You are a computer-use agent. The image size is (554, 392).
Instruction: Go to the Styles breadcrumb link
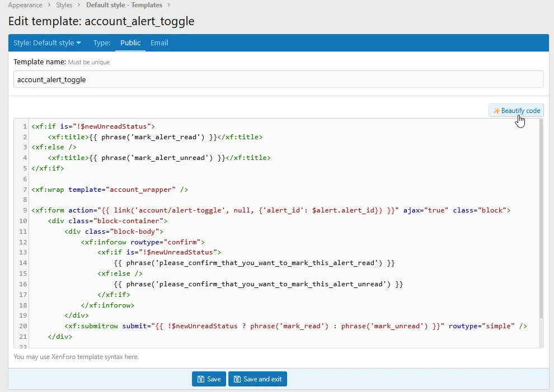[64, 5]
